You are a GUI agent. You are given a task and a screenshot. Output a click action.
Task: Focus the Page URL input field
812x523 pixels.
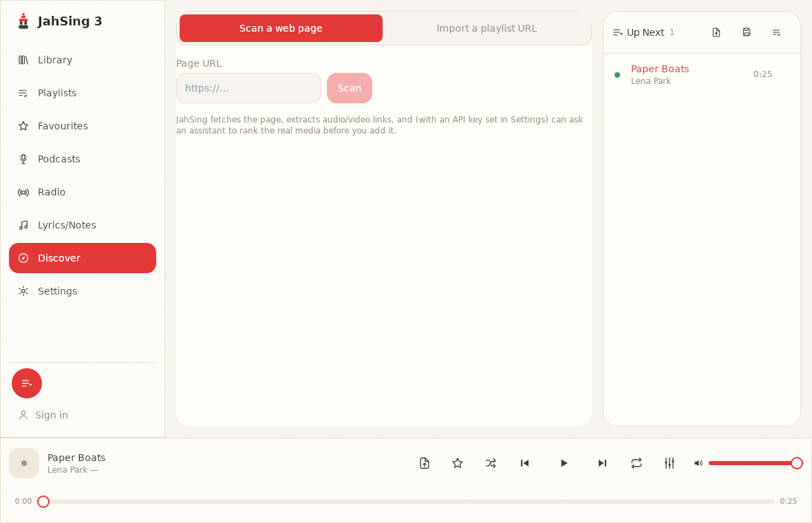(248, 88)
